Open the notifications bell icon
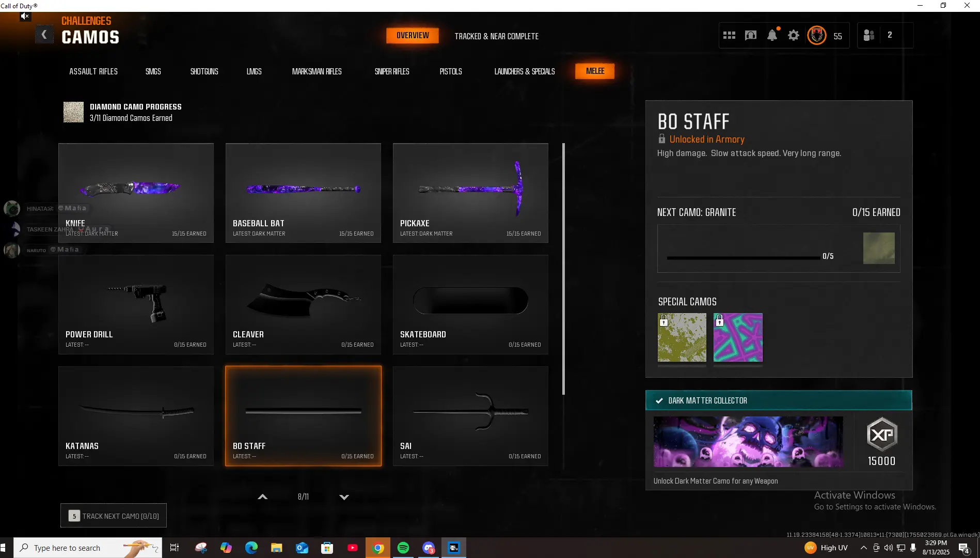 click(772, 36)
